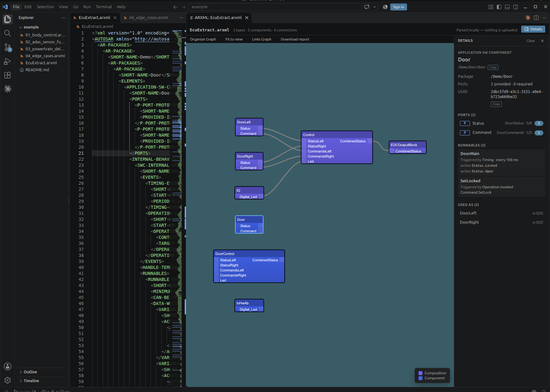The image size is (550, 392).
Task: Go back with the navigation arrow
Action: coord(175,7)
